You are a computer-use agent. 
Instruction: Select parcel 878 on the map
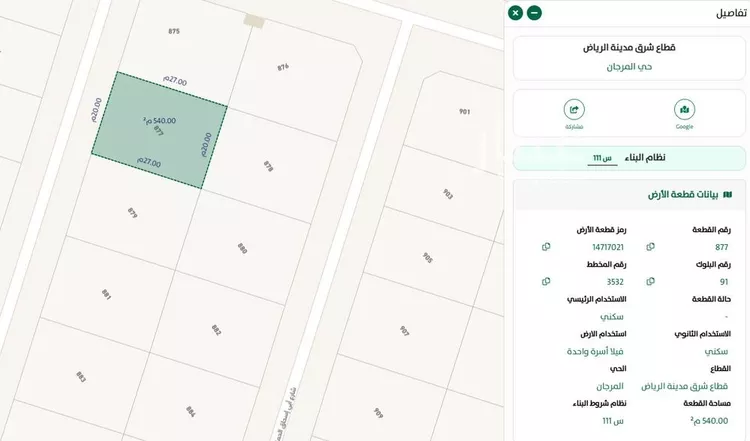(x=267, y=166)
